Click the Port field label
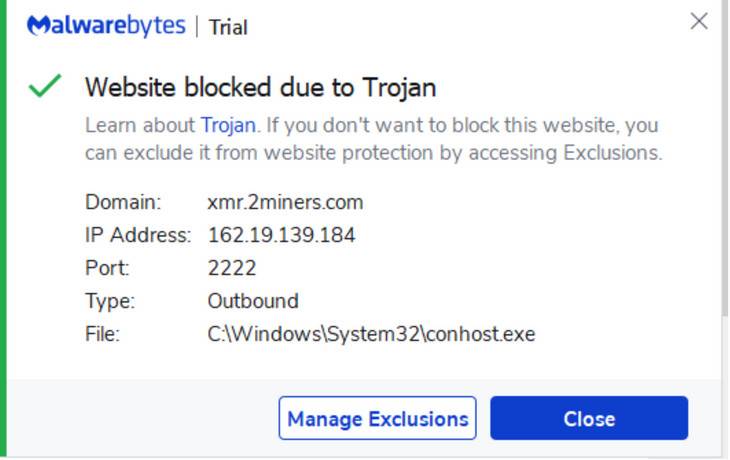 click(107, 268)
